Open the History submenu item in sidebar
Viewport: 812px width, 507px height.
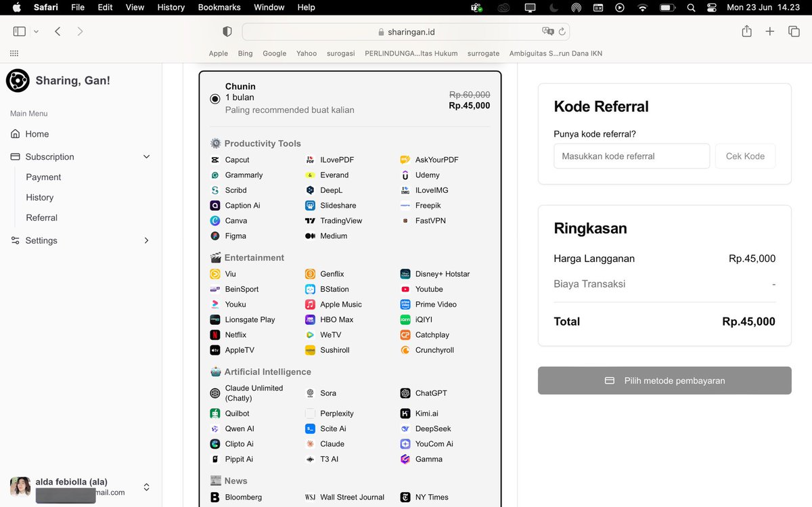click(39, 198)
